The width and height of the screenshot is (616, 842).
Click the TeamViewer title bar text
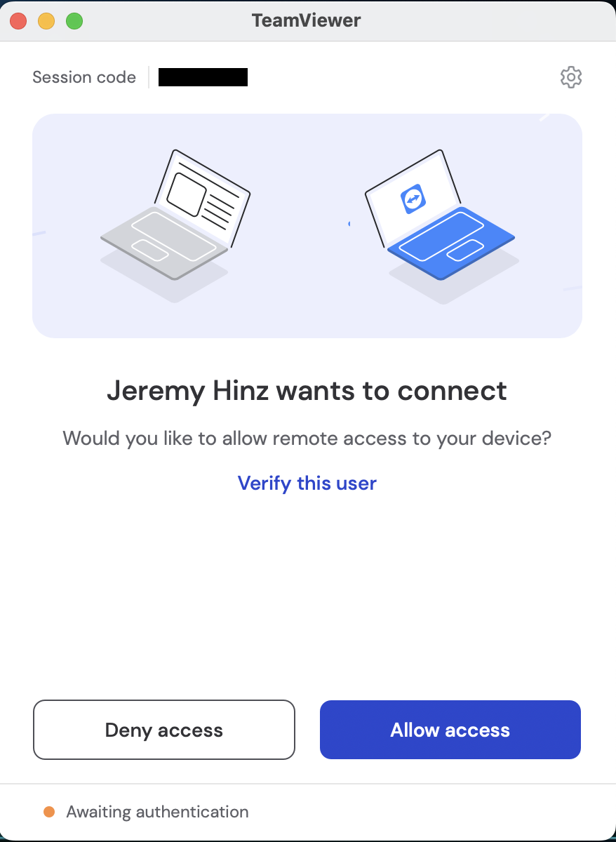[307, 20]
